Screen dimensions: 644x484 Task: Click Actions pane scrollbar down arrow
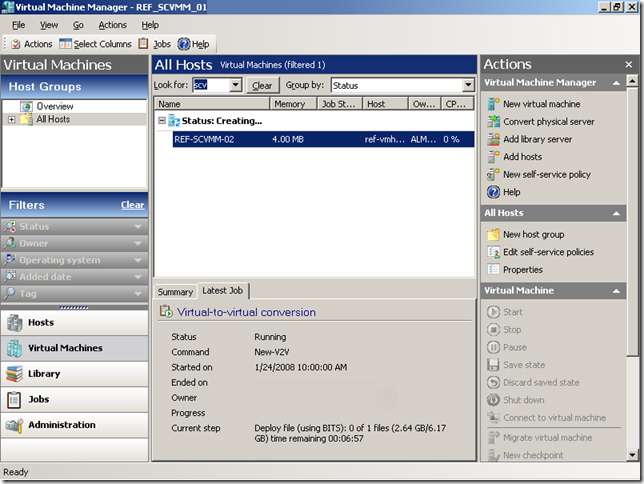coord(632,454)
